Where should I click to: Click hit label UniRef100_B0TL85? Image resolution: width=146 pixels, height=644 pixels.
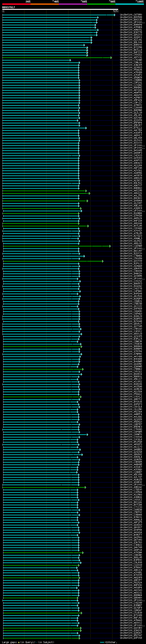(x=131, y=226)
